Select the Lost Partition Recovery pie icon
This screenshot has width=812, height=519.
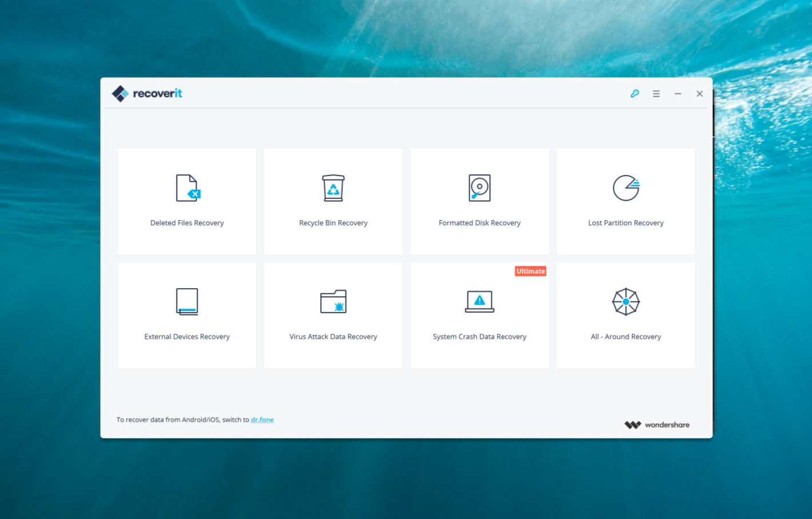pos(626,188)
